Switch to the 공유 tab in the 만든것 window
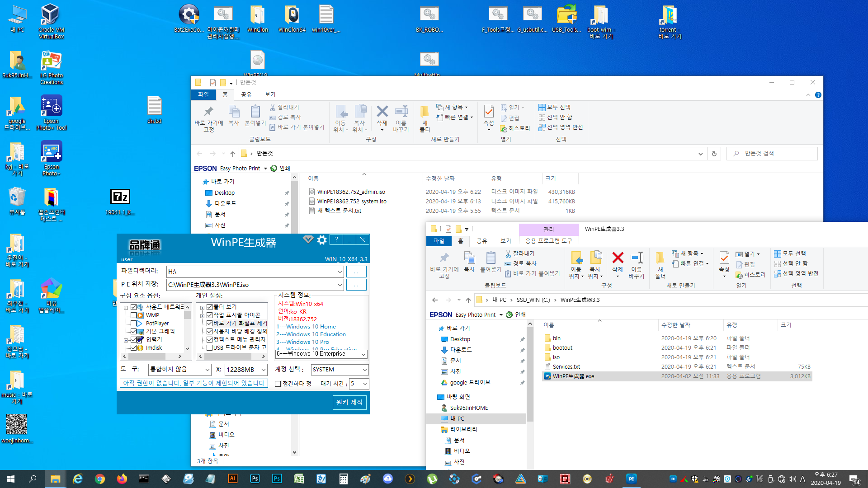This screenshot has width=868, height=488. pyautogui.click(x=246, y=94)
